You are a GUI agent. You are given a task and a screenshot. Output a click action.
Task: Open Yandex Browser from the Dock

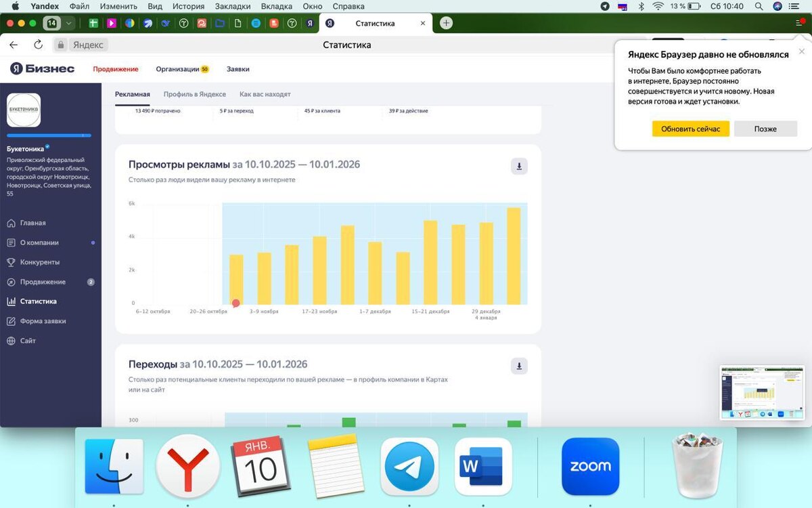187,467
